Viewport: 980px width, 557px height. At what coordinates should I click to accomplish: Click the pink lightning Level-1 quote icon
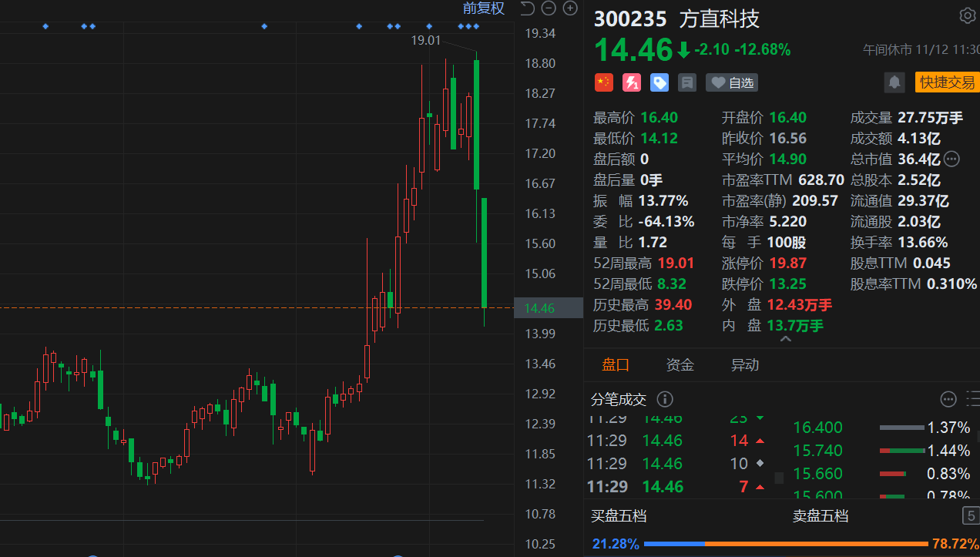click(631, 82)
